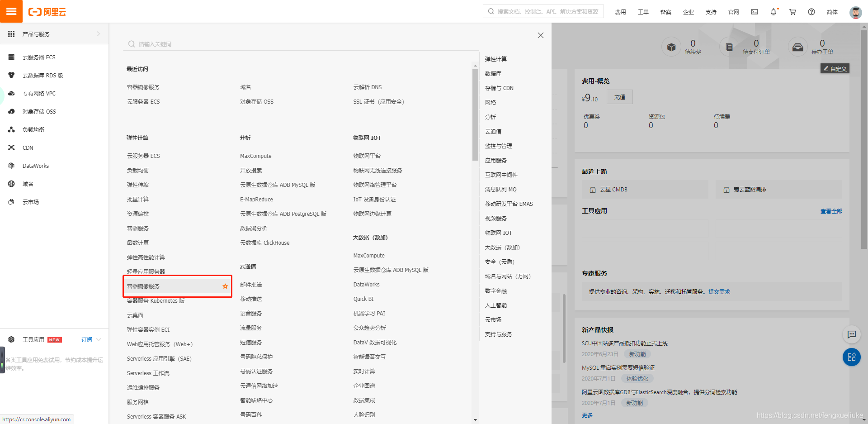This screenshot has height=424, width=868.
Task: Open the user avatar menu
Action: pos(855,12)
